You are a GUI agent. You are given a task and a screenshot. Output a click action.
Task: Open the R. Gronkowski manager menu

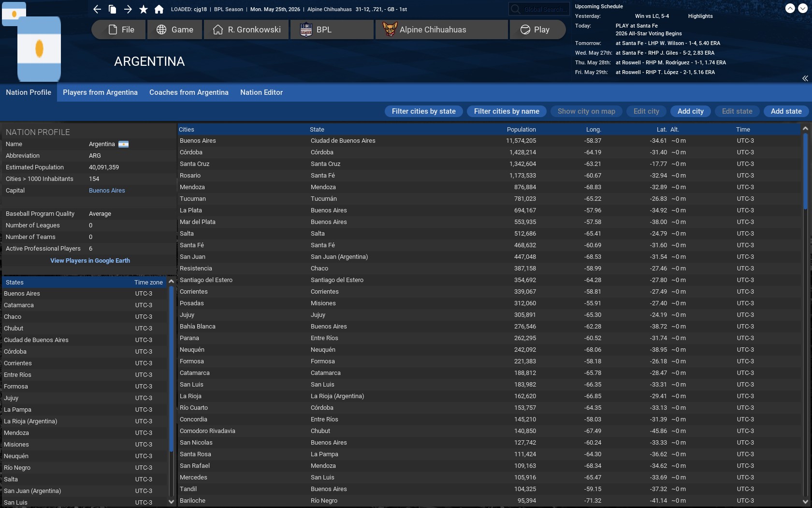246,30
